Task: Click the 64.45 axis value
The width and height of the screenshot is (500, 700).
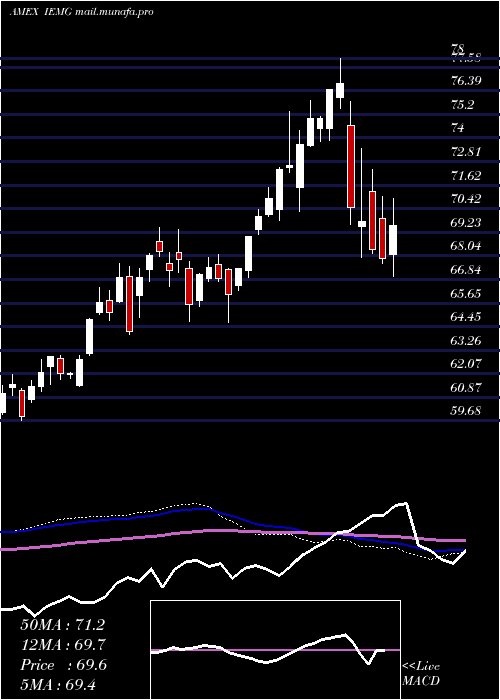Action: pos(466,317)
